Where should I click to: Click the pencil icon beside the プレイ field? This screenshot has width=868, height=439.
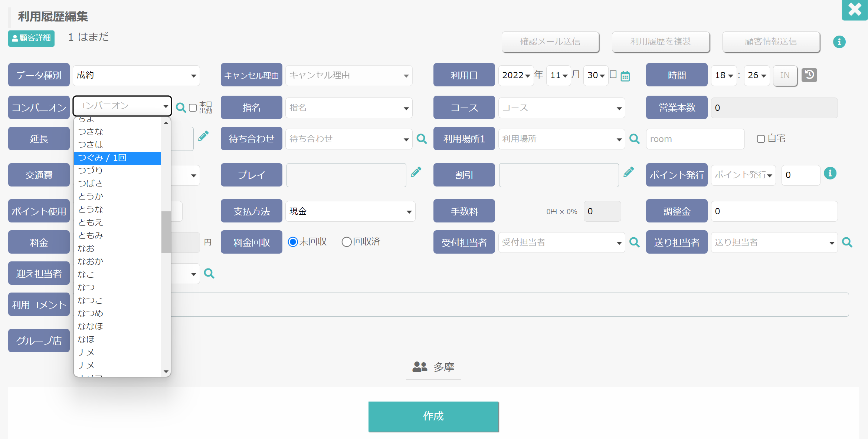click(416, 172)
